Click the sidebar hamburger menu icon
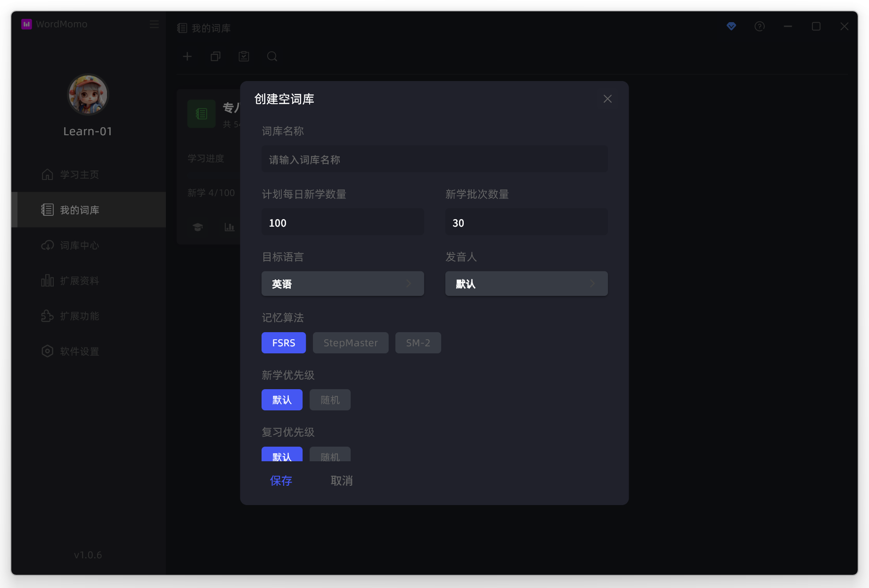 pyautogui.click(x=154, y=24)
